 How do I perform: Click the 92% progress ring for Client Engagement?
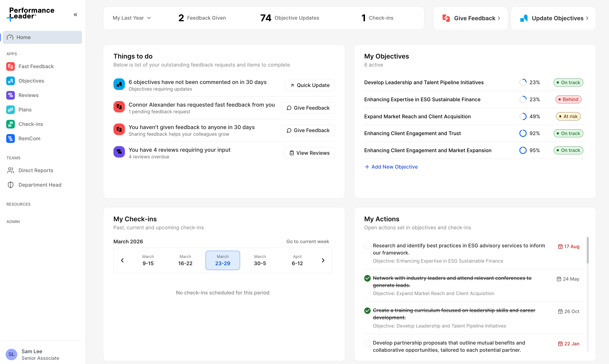click(523, 133)
